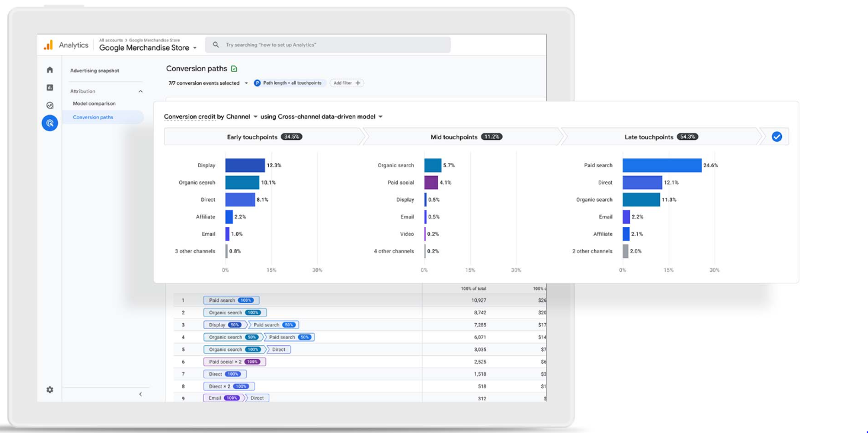868x433 pixels.
Task: Click the 10,927 conversions value
Action: [479, 300]
